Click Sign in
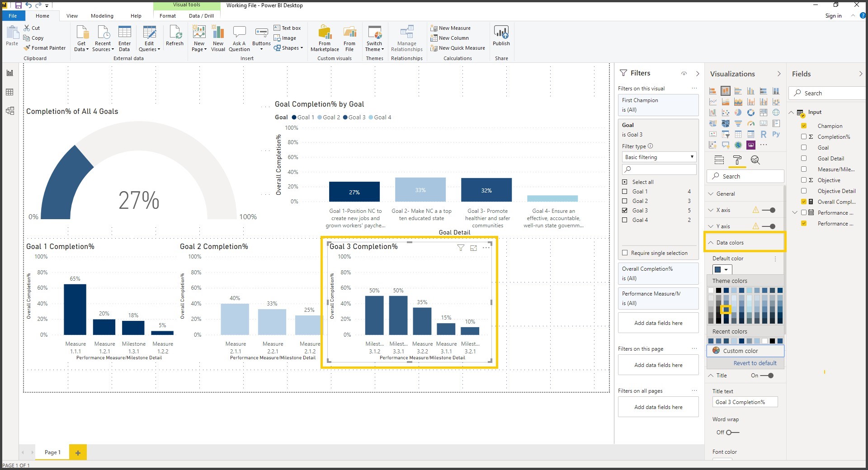 833,16
